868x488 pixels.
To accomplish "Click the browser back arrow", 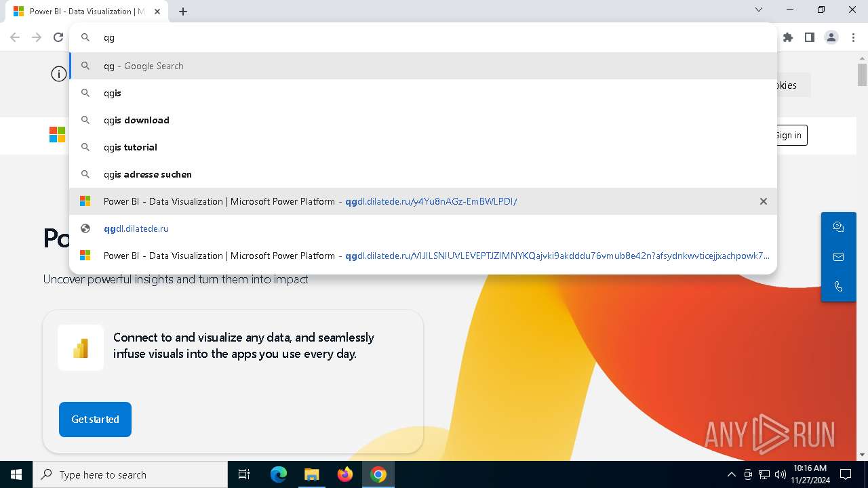I will (x=15, y=37).
